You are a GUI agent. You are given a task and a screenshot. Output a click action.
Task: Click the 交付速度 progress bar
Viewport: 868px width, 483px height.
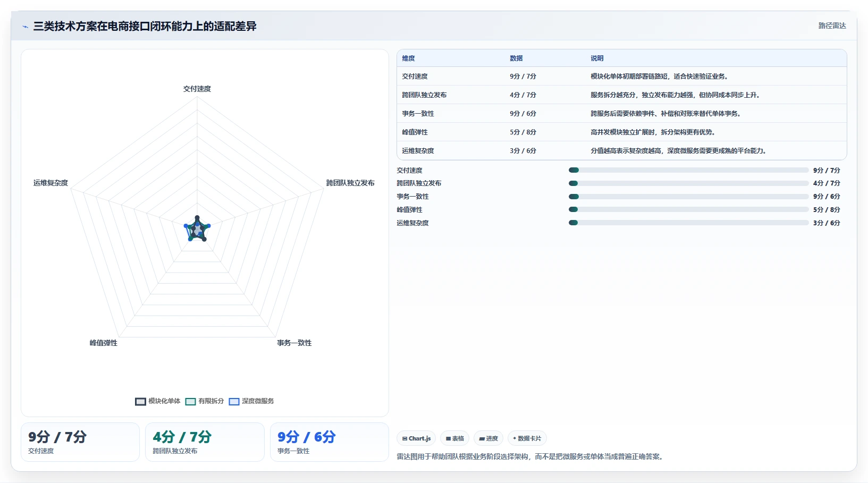click(x=688, y=170)
